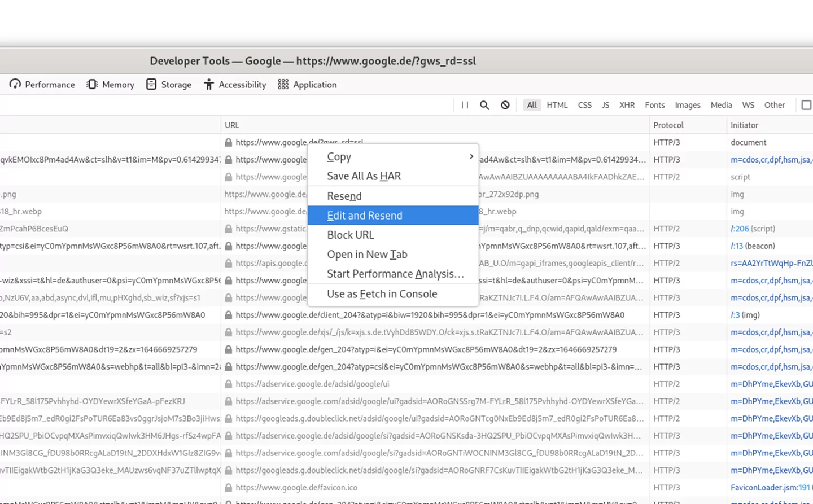
Task: Sort by the Initiator column header
Action: click(x=770, y=125)
